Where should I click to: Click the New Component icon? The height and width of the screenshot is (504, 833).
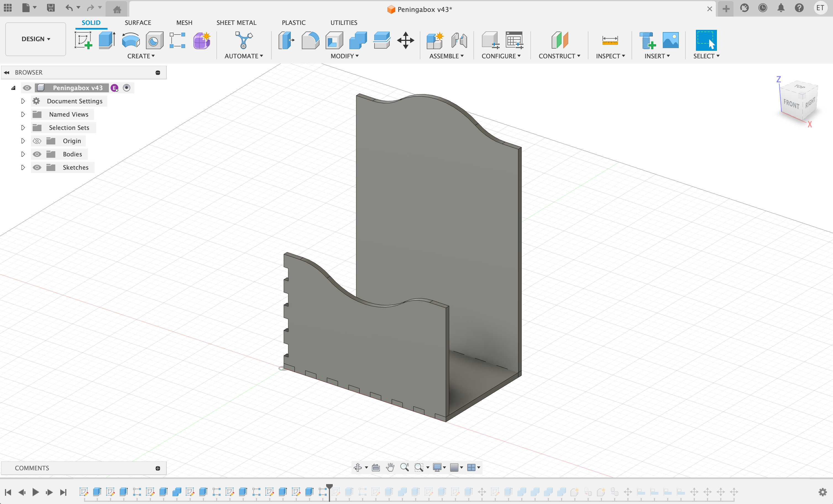coord(435,40)
